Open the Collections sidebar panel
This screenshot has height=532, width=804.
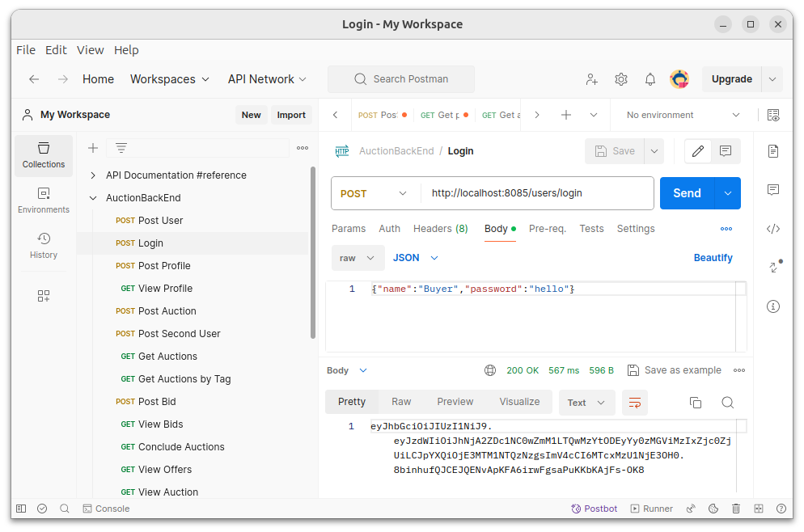point(44,156)
